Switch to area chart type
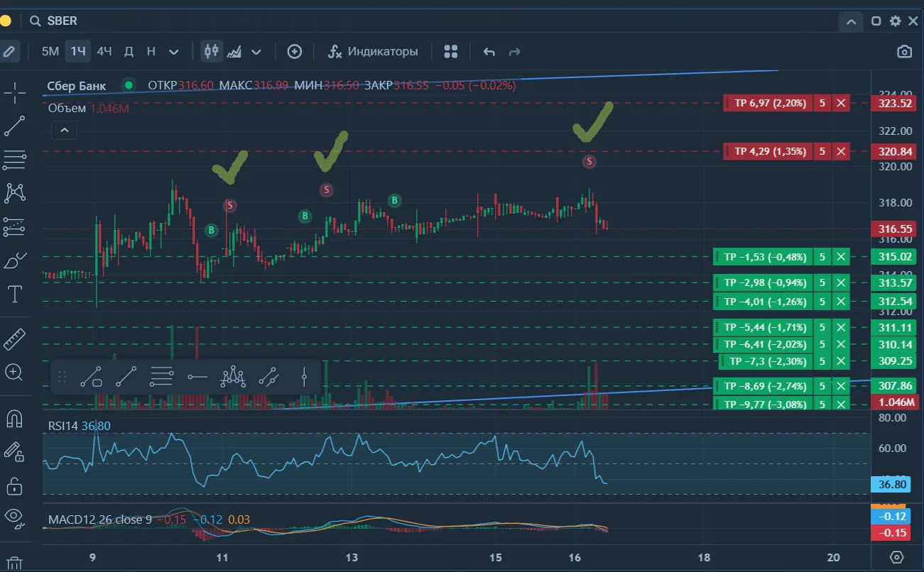The image size is (924, 572). (x=234, y=52)
